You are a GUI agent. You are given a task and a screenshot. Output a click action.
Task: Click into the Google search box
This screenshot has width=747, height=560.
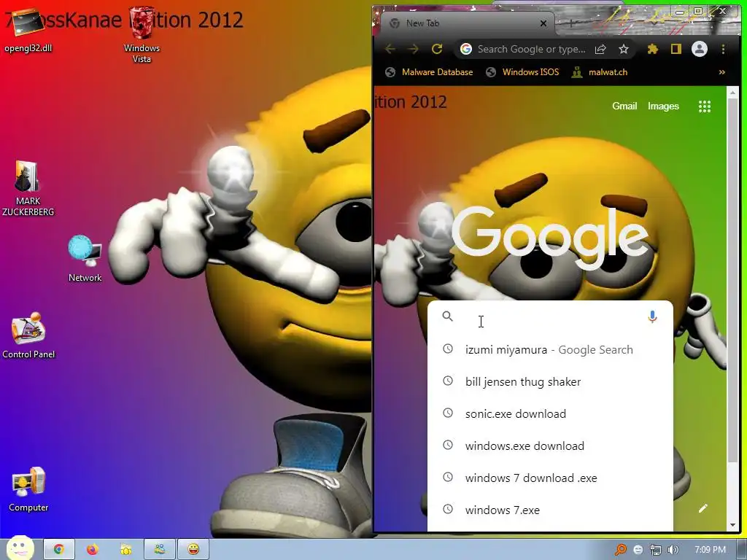[550, 317]
